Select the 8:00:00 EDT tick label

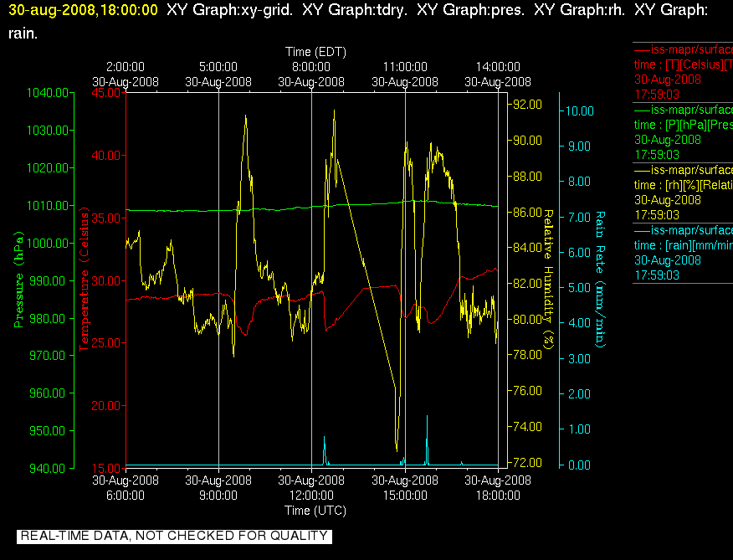point(311,67)
